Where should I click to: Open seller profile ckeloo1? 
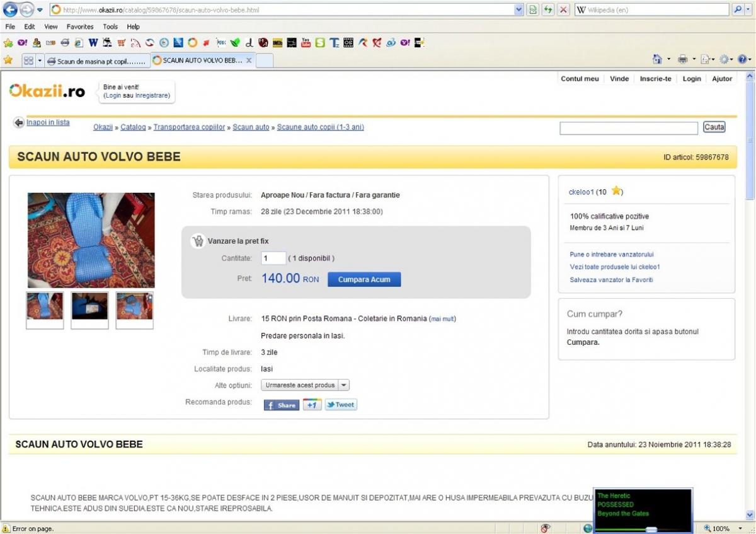(x=582, y=192)
